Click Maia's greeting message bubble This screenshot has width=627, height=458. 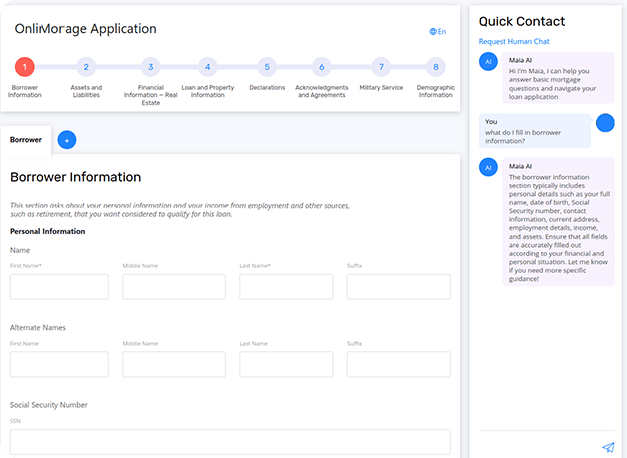coord(558,78)
